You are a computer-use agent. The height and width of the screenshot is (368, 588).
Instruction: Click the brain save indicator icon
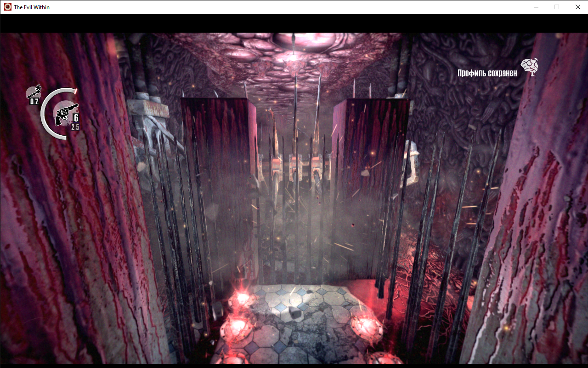529,67
